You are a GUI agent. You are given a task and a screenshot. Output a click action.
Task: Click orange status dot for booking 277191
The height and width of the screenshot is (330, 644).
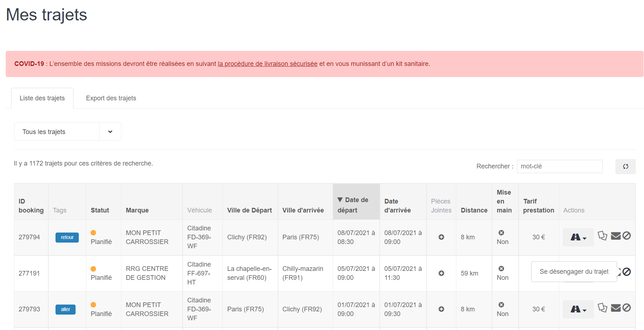[93, 269]
